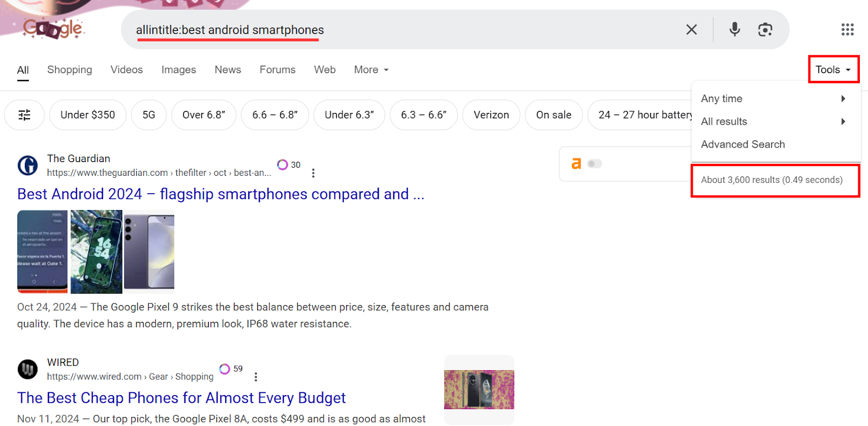The height and width of the screenshot is (426, 868).
Task: Open the purple Samsung phone thumbnail
Action: [x=149, y=251]
